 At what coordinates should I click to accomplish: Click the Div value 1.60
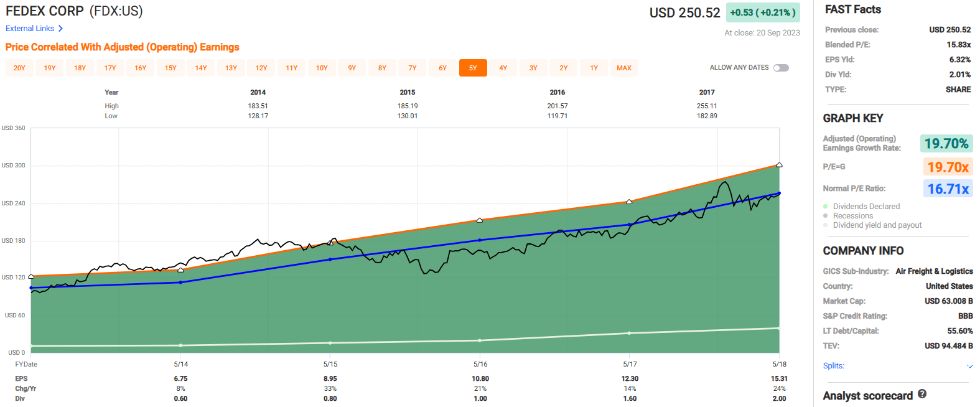[x=630, y=398]
